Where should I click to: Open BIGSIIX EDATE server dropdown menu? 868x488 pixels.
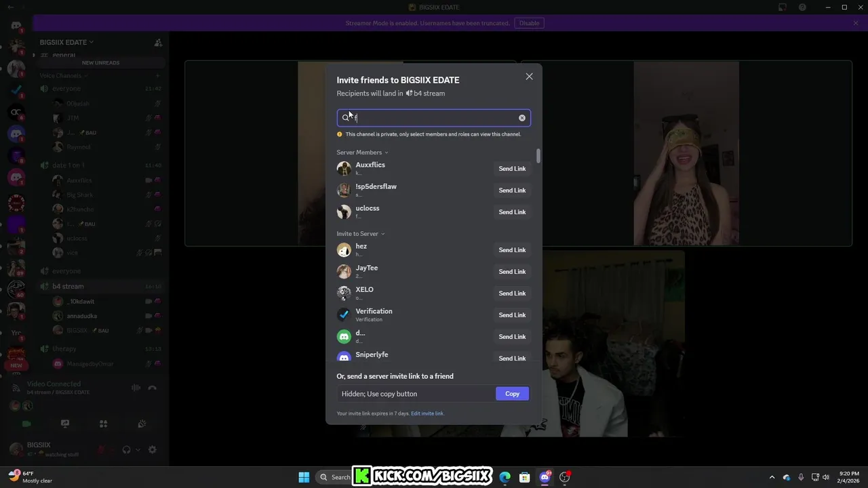[66, 42]
